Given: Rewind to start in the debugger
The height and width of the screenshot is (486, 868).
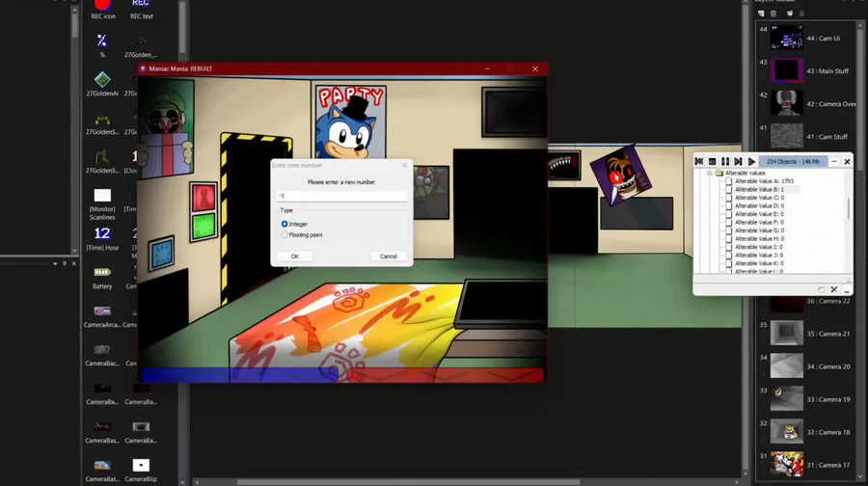Looking at the screenshot, I should pos(699,162).
